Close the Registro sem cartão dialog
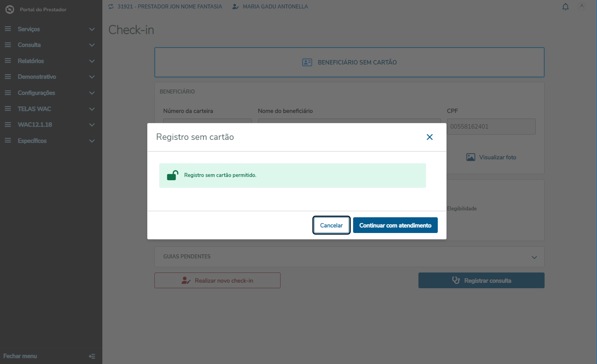This screenshot has width=597, height=364. click(x=430, y=137)
